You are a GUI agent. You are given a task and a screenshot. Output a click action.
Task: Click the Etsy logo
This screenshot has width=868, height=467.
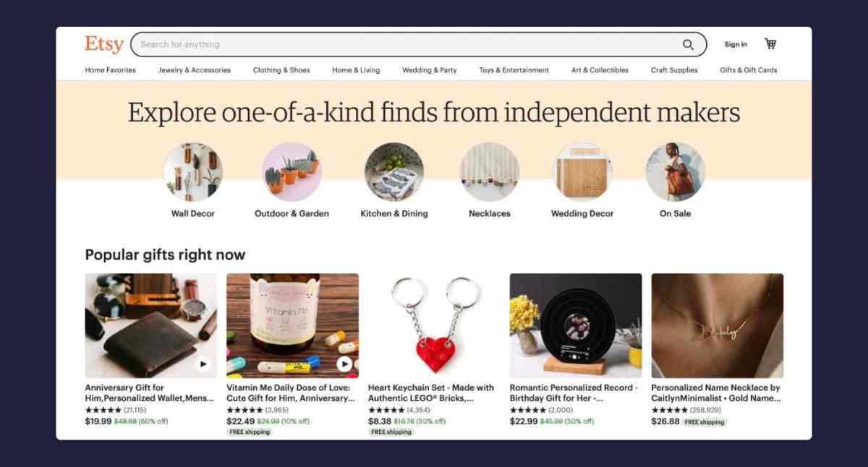pyautogui.click(x=104, y=44)
